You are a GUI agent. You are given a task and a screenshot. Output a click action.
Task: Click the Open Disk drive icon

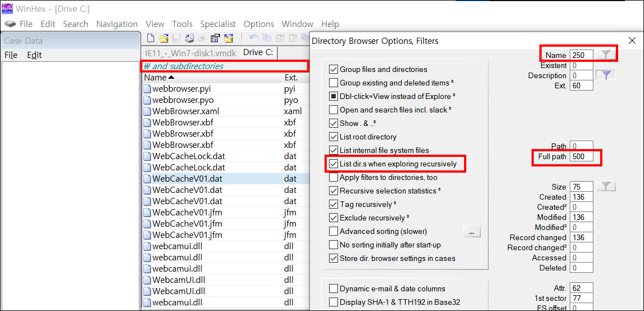click(x=190, y=39)
